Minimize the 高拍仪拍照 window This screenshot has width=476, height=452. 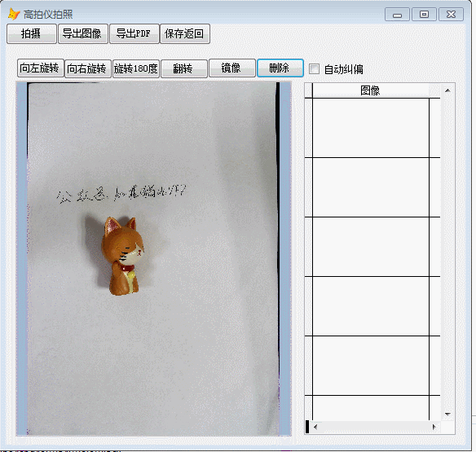pyautogui.click(x=398, y=15)
